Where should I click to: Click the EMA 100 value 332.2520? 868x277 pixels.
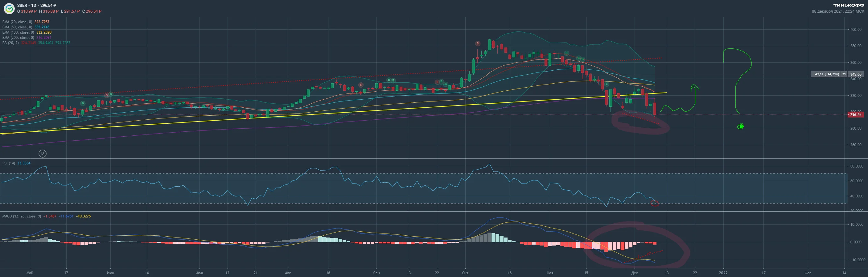(x=44, y=32)
